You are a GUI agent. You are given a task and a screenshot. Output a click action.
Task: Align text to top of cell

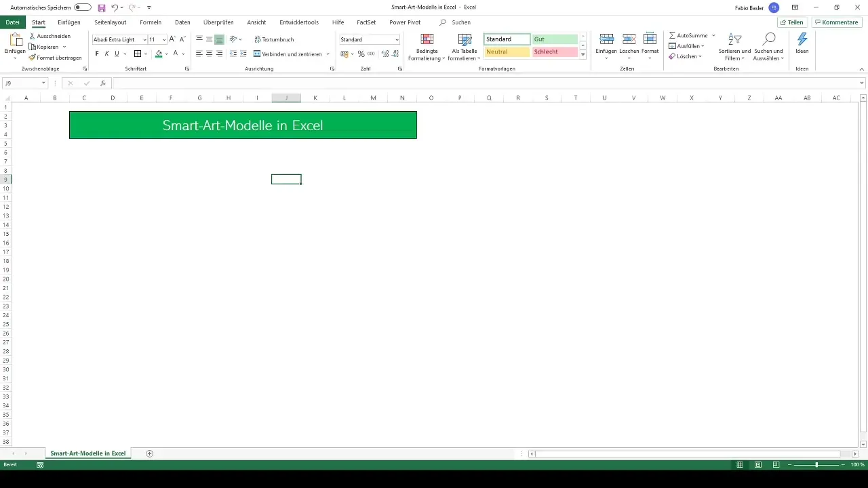point(199,39)
